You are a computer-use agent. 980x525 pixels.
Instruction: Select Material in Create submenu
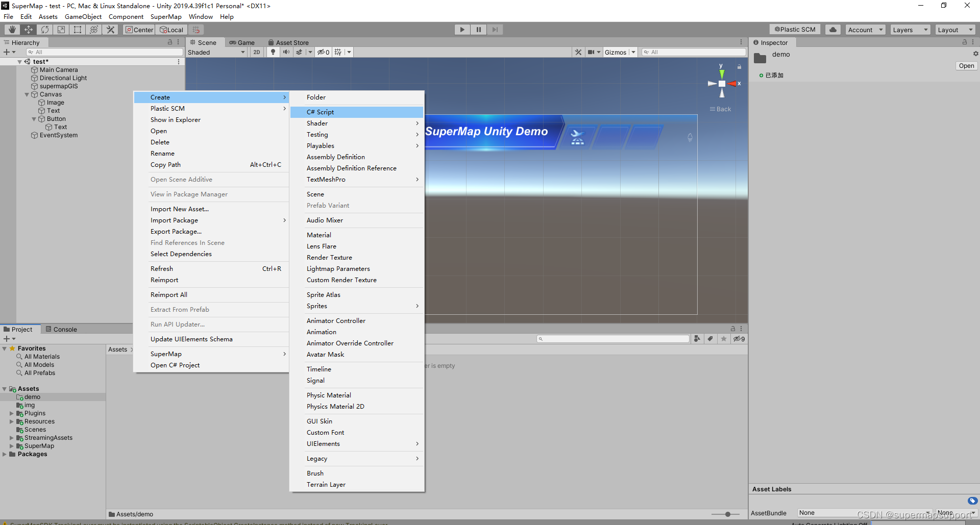[x=357, y=235]
